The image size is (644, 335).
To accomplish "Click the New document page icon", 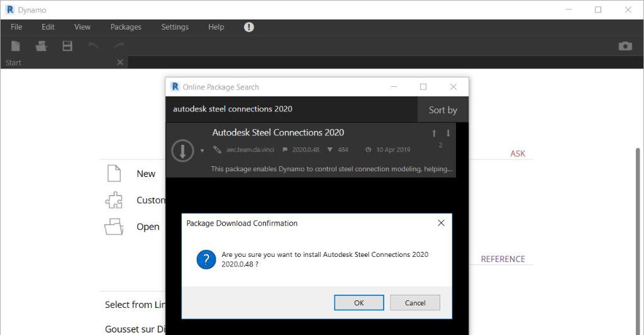I will 114,173.
